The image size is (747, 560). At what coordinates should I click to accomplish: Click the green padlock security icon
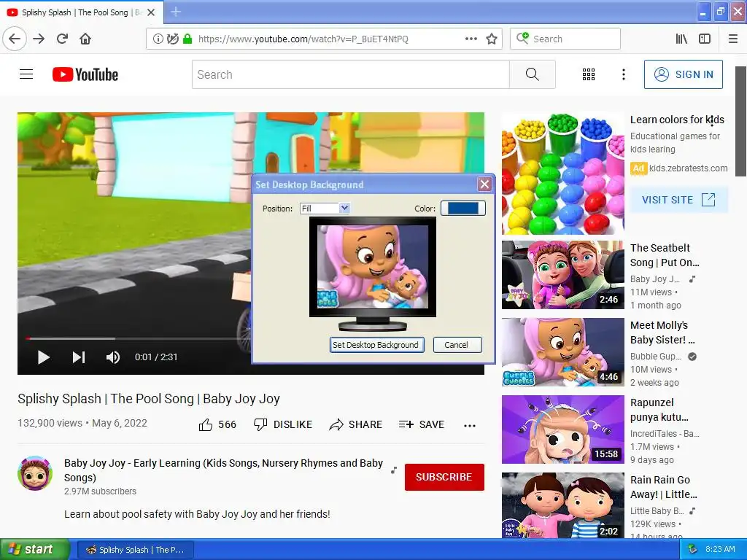[187, 39]
